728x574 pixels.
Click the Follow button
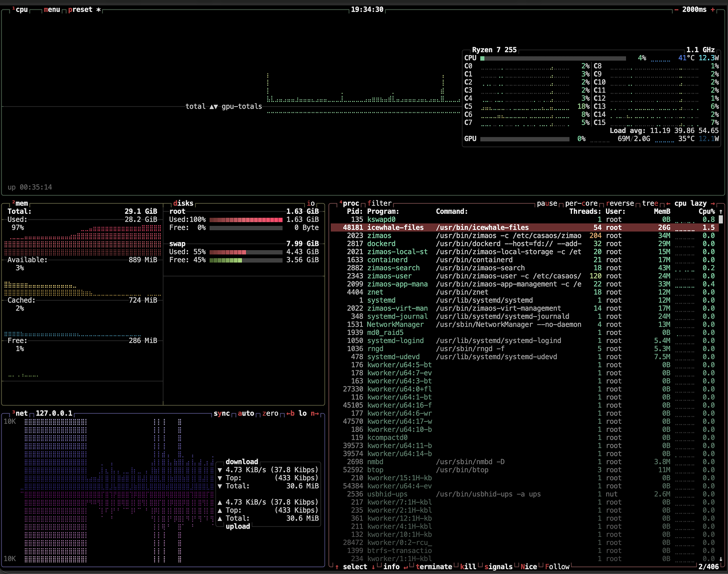coord(557,567)
